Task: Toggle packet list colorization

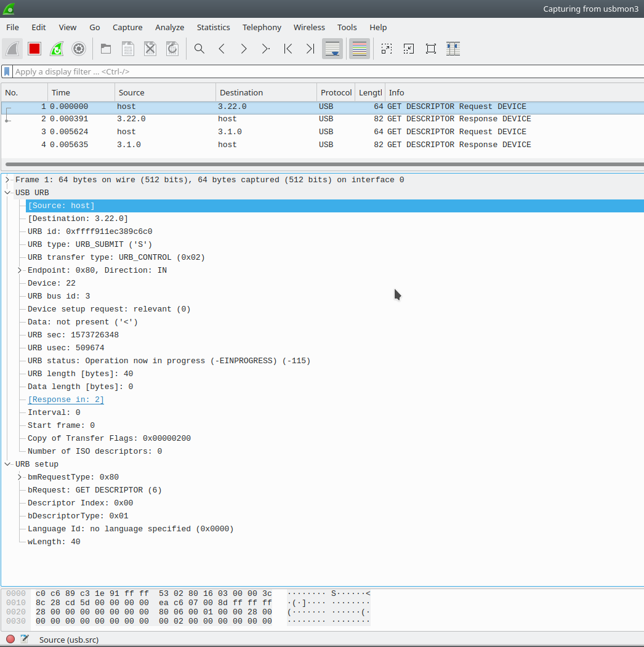Action: pos(360,49)
